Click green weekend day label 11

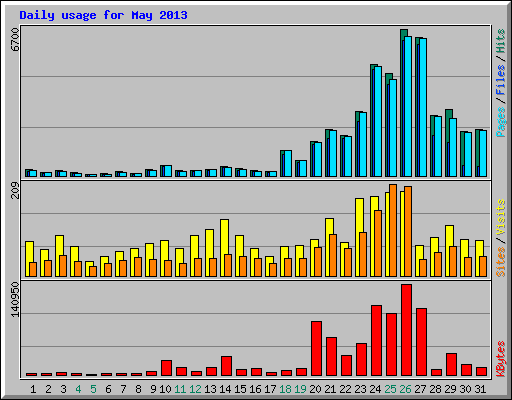click(x=180, y=389)
